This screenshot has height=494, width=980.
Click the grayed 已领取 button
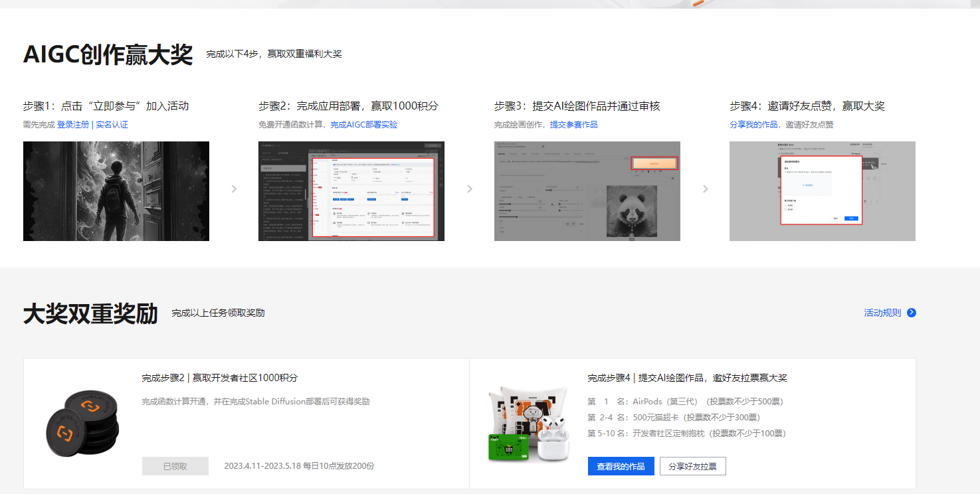pyautogui.click(x=175, y=466)
